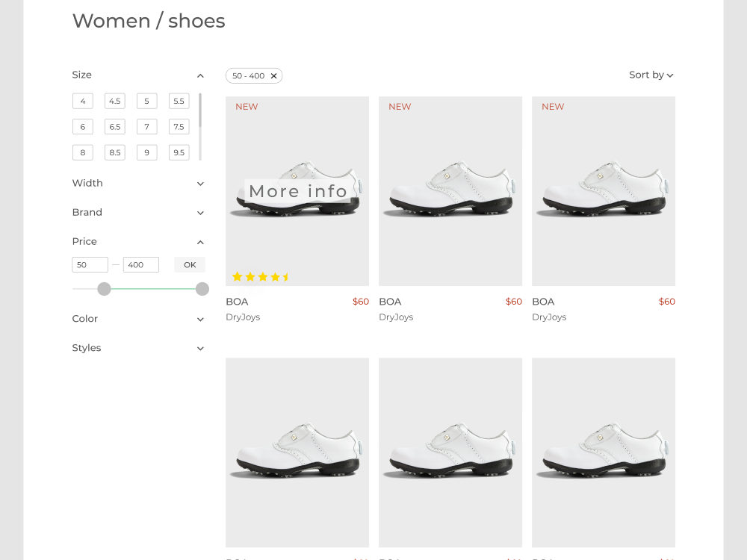
Task: Expand the Styles filter section
Action: [x=200, y=349]
